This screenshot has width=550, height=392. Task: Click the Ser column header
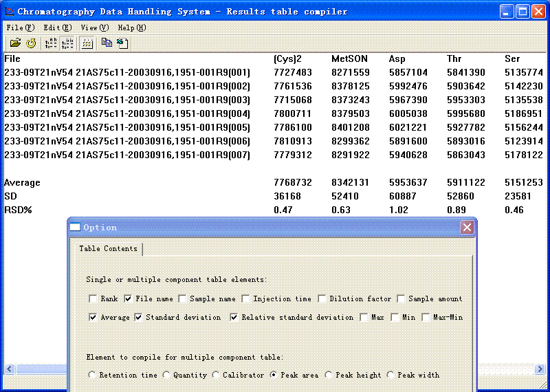click(x=512, y=59)
